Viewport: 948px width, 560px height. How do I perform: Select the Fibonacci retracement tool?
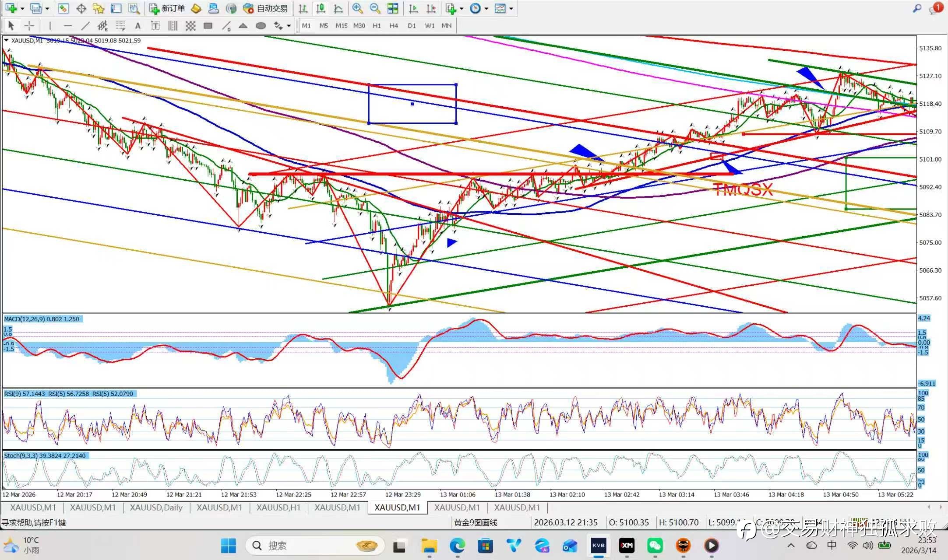(120, 26)
